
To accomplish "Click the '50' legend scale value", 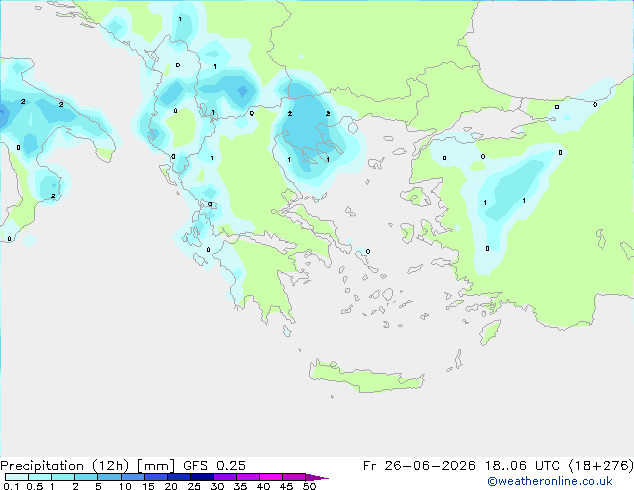I will (x=310, y=486).
